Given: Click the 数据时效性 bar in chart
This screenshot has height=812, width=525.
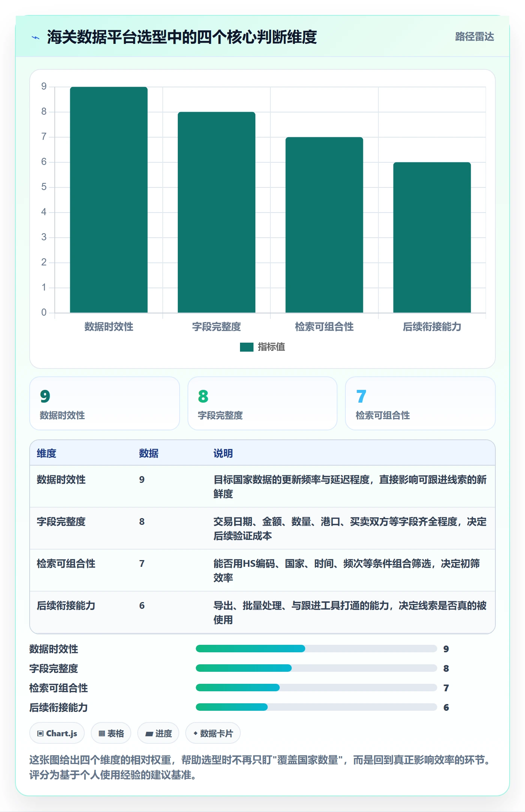Looking at the screenshot, I should [109, 199].
